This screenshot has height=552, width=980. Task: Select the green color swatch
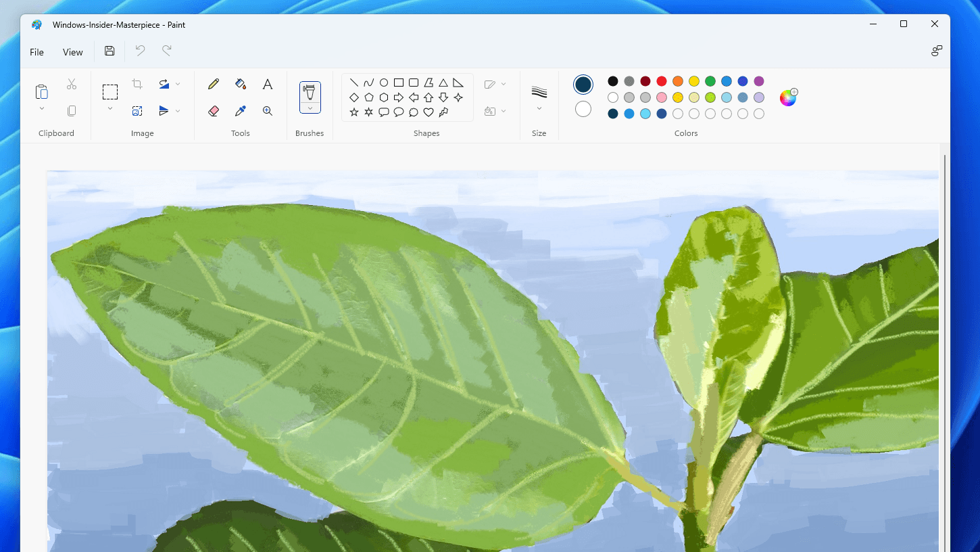click(710, 81)
